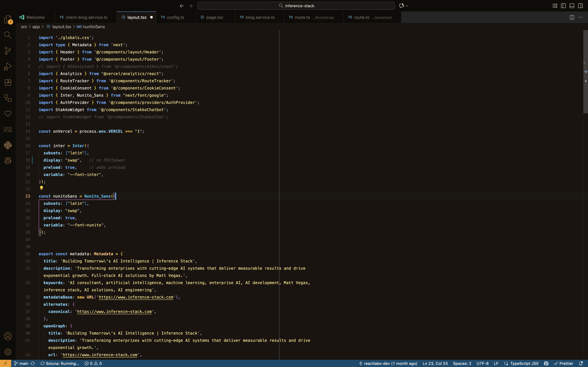Switch to the blog.service.ts tab
Image resolution: width=588 pixels, height=367 pixels.
tap(260, 17)
